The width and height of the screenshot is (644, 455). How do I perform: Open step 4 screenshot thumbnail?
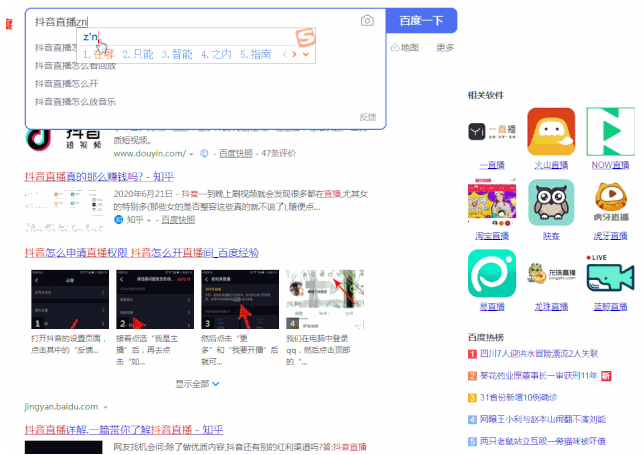click(325, 299)
